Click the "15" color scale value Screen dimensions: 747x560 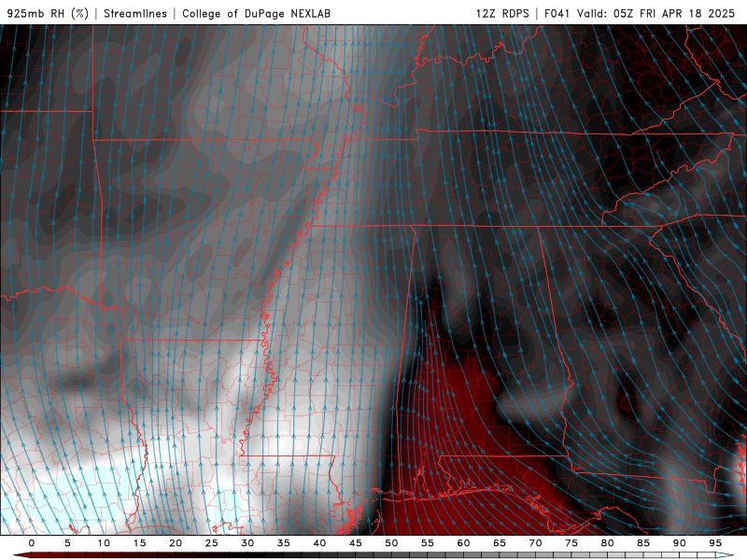pyautogui.click(x=139, y=543)
